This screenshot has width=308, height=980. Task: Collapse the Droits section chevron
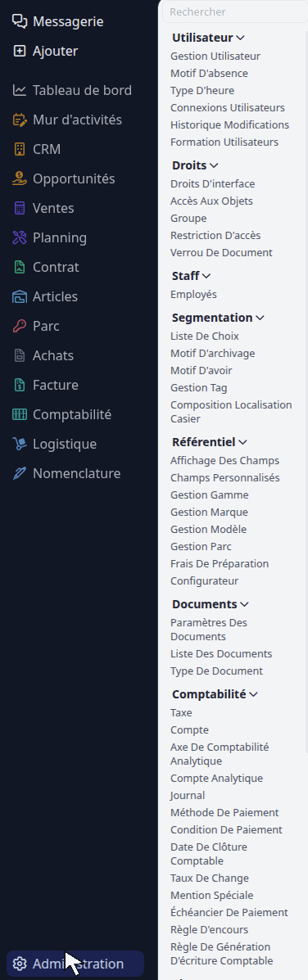pyautogui.click(x=215, y=166)
